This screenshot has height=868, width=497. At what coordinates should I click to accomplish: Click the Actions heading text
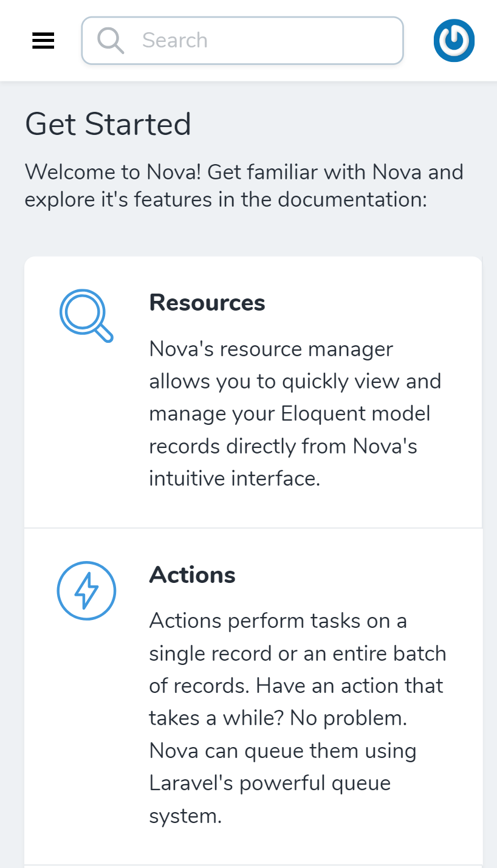click(x=192, y=574)
